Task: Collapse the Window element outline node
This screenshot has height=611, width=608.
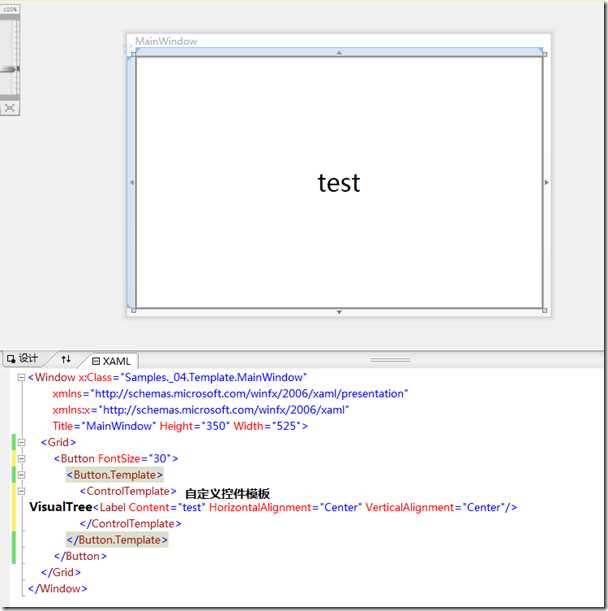Action: (x=21, y=377)
